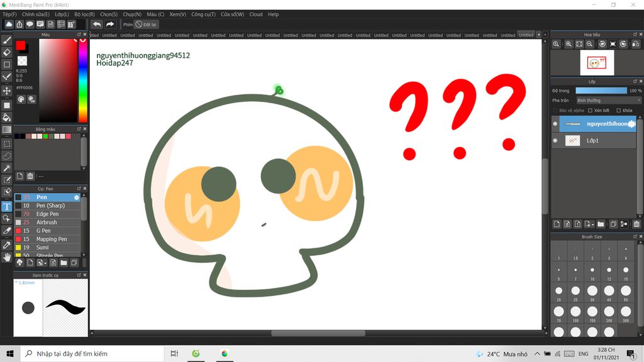Create new layer in layer panel
The width and height of the screenshot is (644, 362).
557,224
